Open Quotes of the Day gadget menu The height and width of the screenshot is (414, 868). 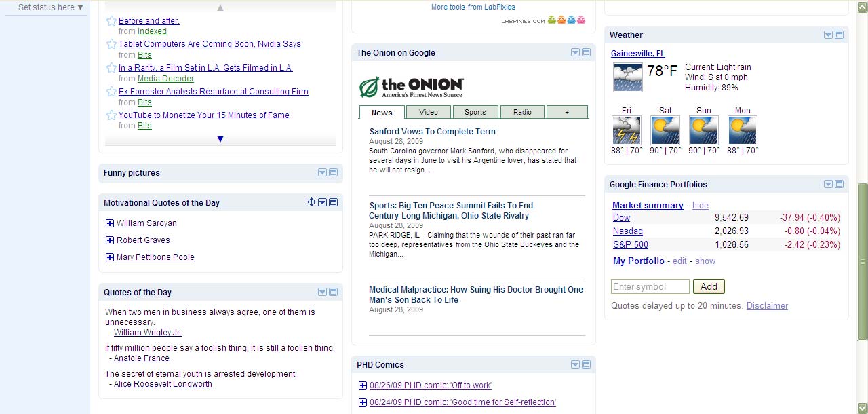click(x=323, y=292)
